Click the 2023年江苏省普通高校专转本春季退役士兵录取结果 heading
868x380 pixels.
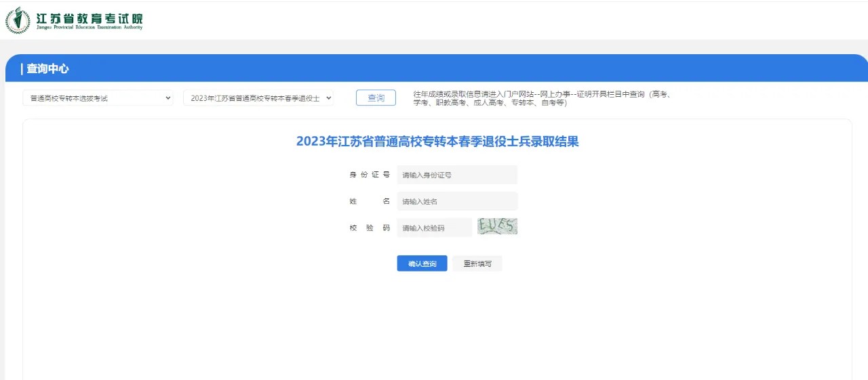(437, 142)
